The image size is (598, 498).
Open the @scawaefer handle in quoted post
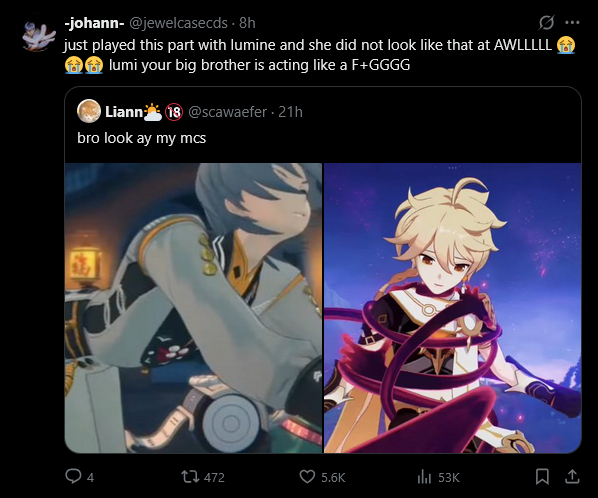[x=228, y=112]
